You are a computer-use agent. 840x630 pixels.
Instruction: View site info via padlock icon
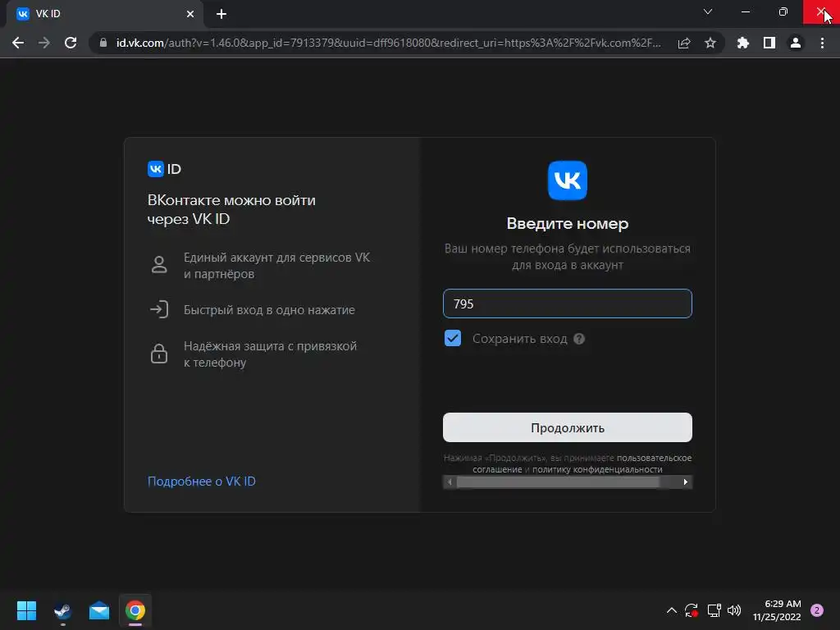(x=103, y=43)
